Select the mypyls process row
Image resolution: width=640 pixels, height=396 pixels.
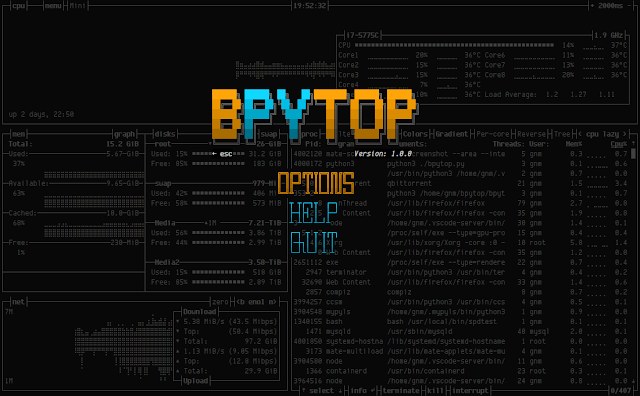[x=460, y=311]
